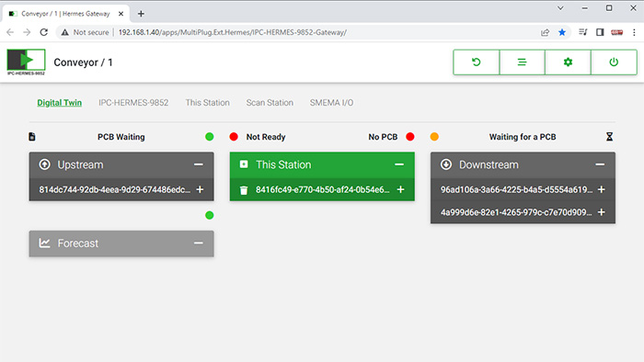Delete board 8416fc49 with trash icon
Viewport: 644px width, 362px height.
click(x=244, y=190)
